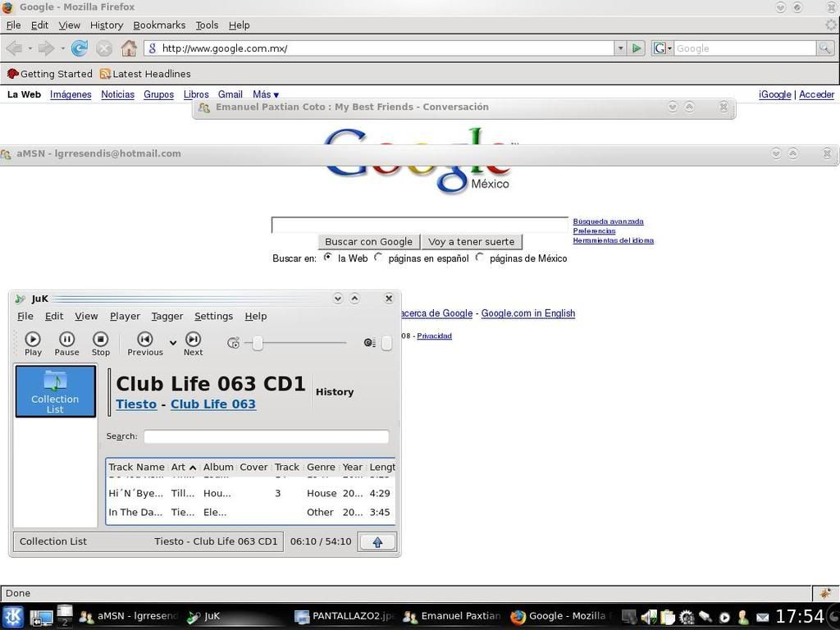The image size is (840, 630).
Task: Click 'Voy a tener suerte' button
Action: tap(472, 242)
